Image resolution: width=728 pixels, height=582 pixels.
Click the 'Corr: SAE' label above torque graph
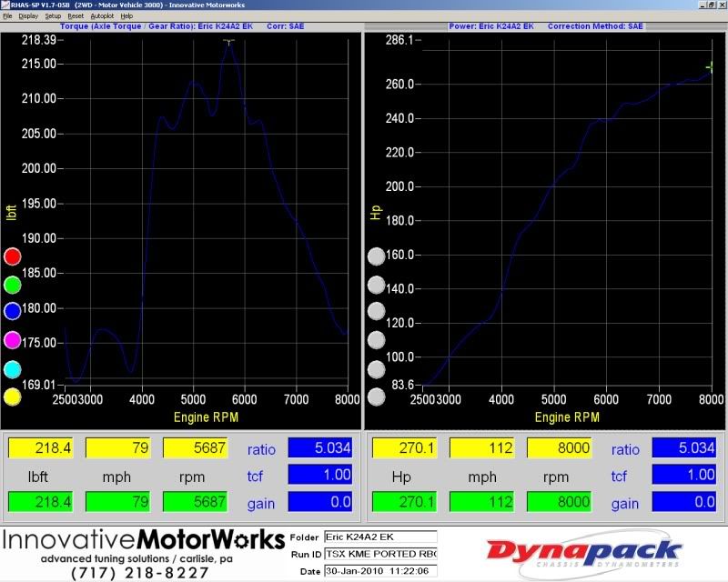pos(286,26)
